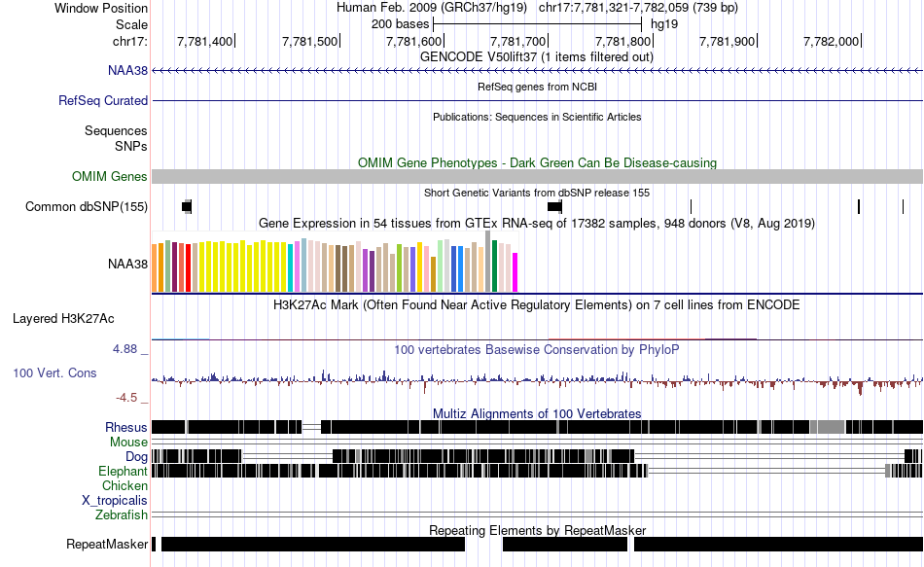Click the GTEx Gene Expression track title
This screenshot has width=924, height=567.
(x=536, y=224)
